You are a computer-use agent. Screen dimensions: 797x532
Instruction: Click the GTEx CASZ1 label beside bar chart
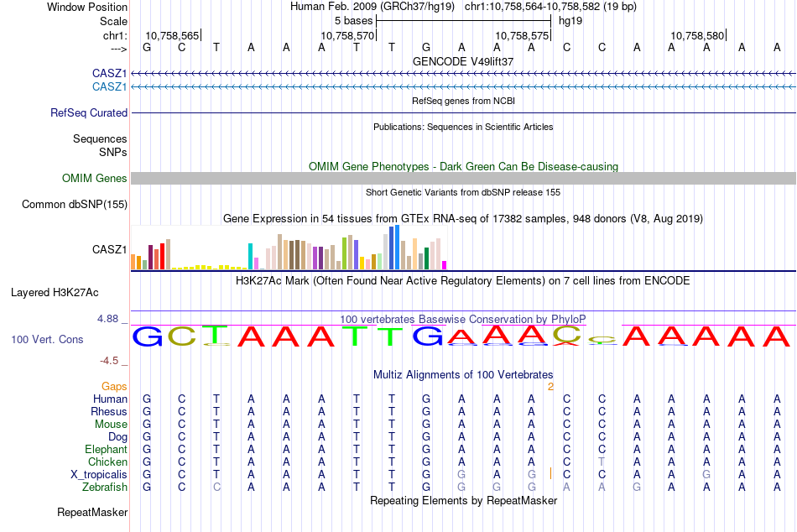point(109,249)
